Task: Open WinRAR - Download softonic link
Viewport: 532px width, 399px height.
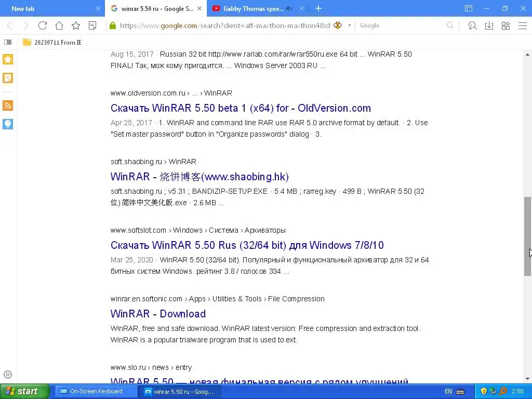Action: [158, 313]
